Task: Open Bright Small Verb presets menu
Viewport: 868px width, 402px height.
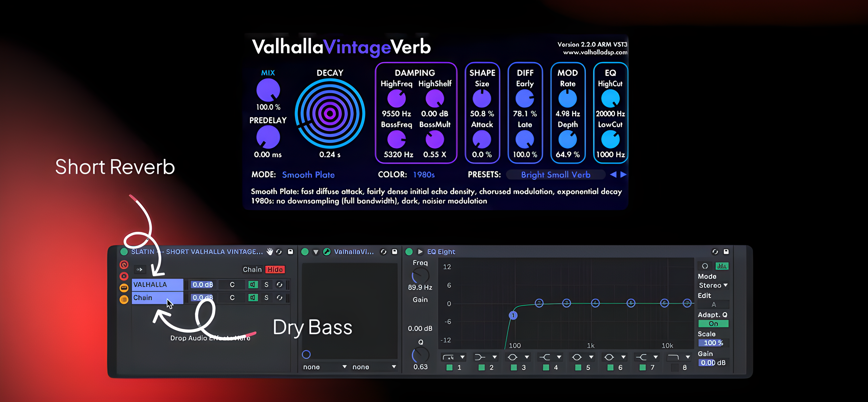Action: pos(556,175)
